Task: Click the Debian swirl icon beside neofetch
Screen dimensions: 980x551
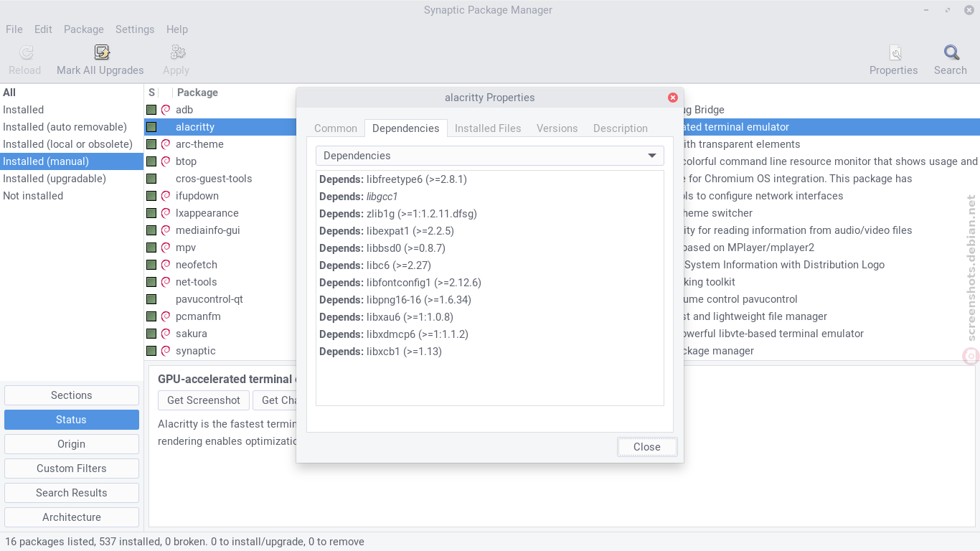Action: point(166,265)
